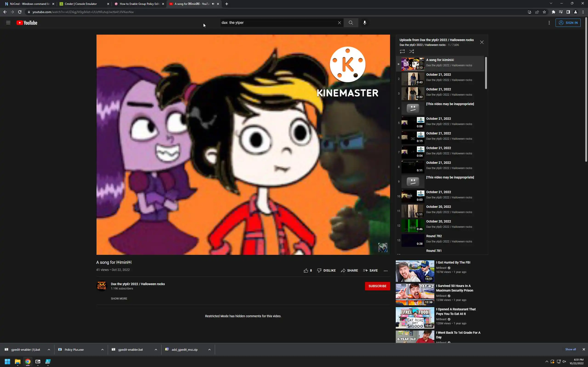Save the video to a playlist

coord(370,270)
